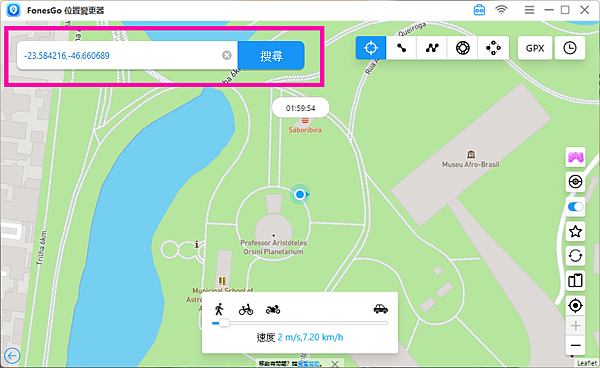The height and width of the screenshot is (368, 600).
Task: Click the help link in bottom notice
Action: pos(308,363)
